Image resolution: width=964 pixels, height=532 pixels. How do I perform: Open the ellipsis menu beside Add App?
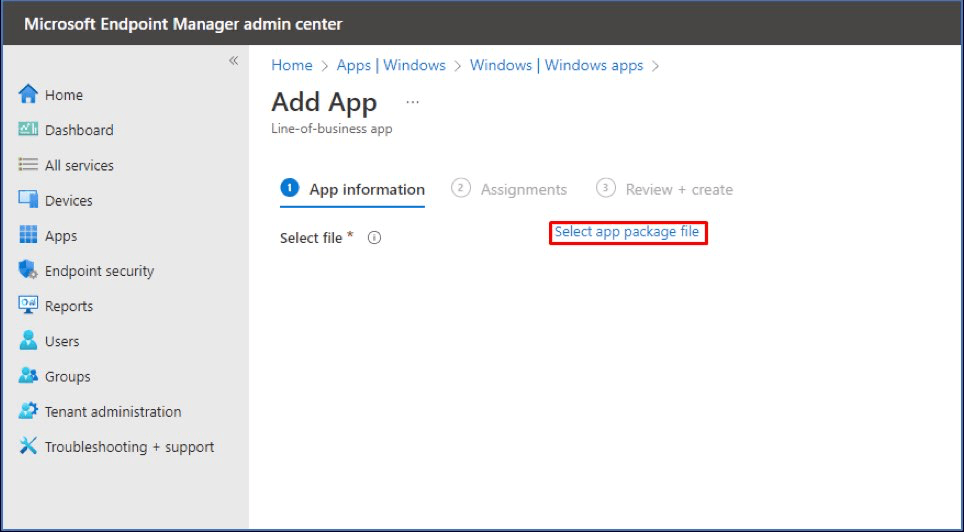click(412, 102)
